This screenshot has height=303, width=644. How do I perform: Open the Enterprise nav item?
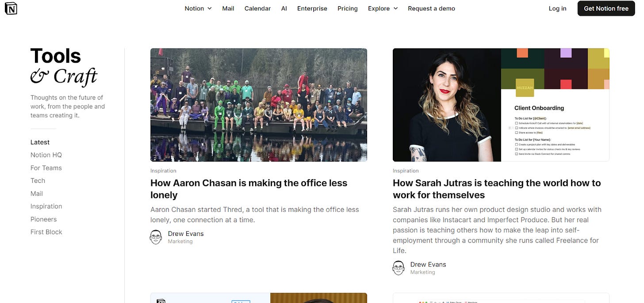tap(312, 8)
